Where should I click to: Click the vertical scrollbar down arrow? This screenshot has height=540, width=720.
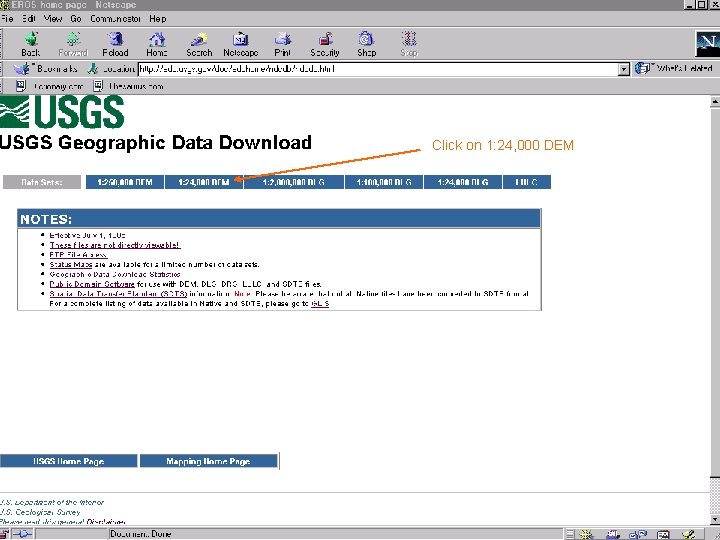click(x=715, y=519)
